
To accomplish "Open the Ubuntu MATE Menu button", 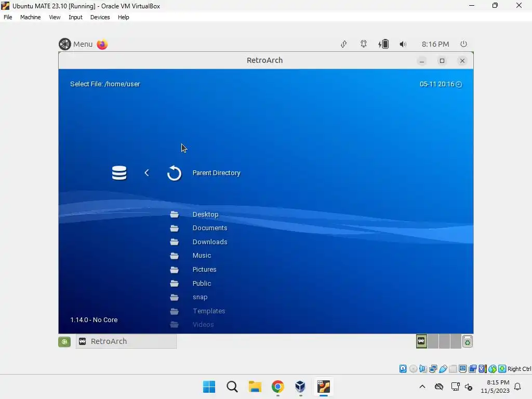I will click(x=76, y=44).
